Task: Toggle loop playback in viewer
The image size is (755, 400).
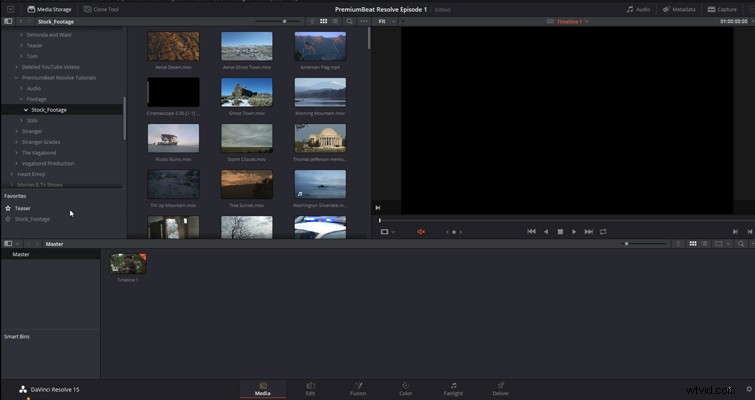Action: [x=603, y=232]
